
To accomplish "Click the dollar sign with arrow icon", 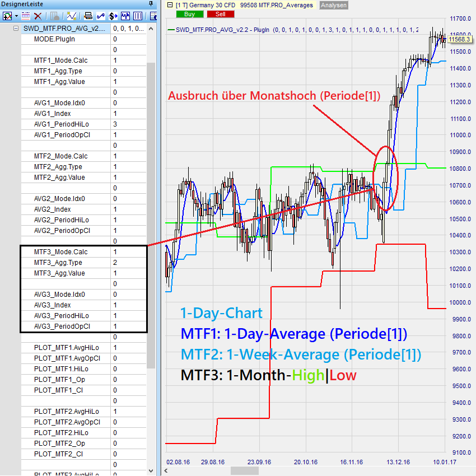I will pyautogui.click(x=113, y=16).
